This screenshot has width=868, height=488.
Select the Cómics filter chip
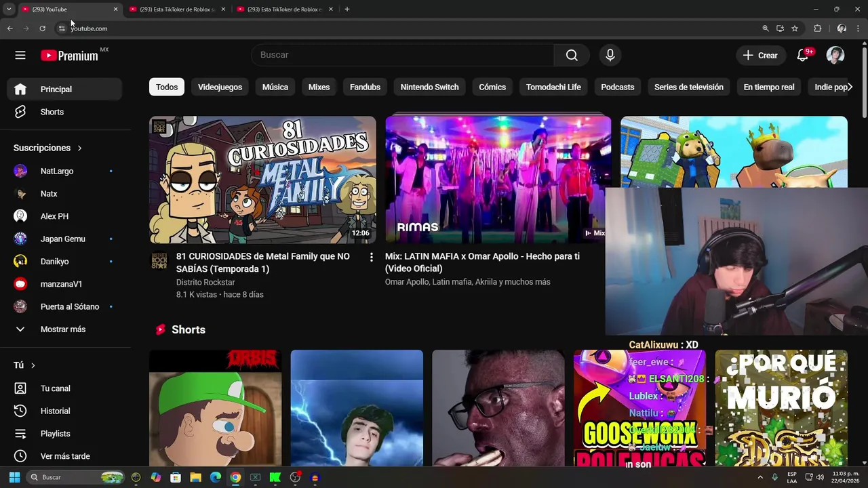pyautogui.click(x=492, y=87)
